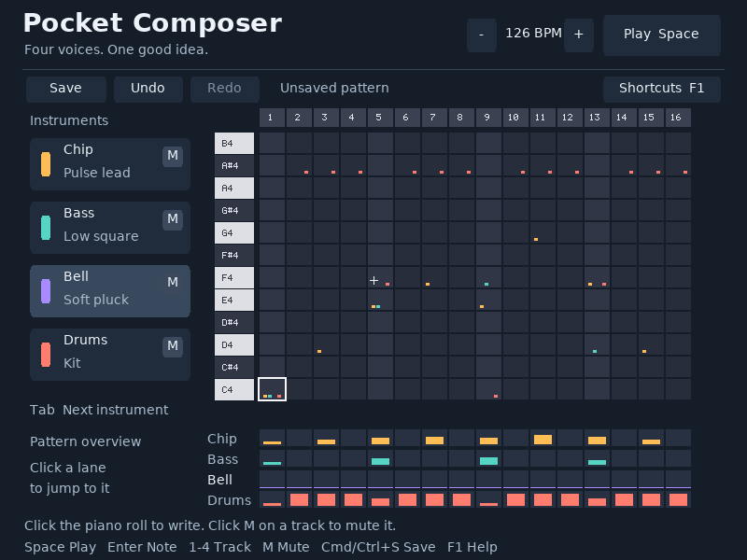Jump to the Bass overview lane label
747x560 pixels.
coord(222,459)
